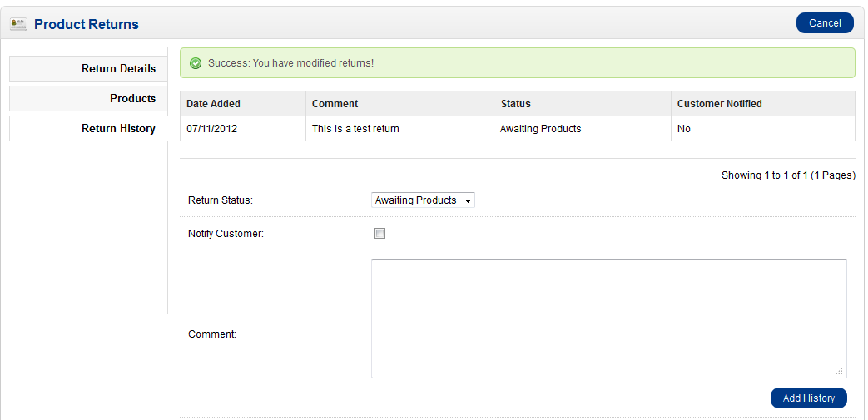Click the Customer Notified column header
Viewport: 868px width, 420px height.
pyautogui.click(x=719, y=104)
